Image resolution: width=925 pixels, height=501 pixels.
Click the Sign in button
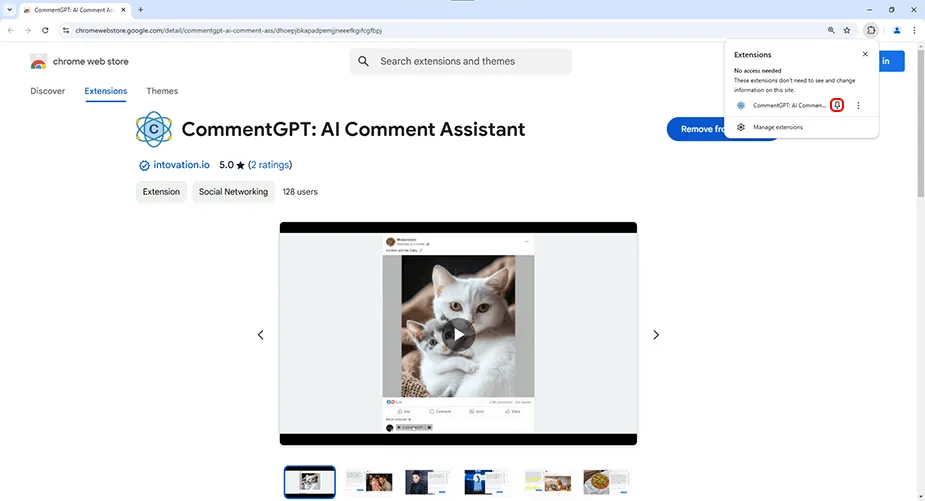(x=891, y=61)
